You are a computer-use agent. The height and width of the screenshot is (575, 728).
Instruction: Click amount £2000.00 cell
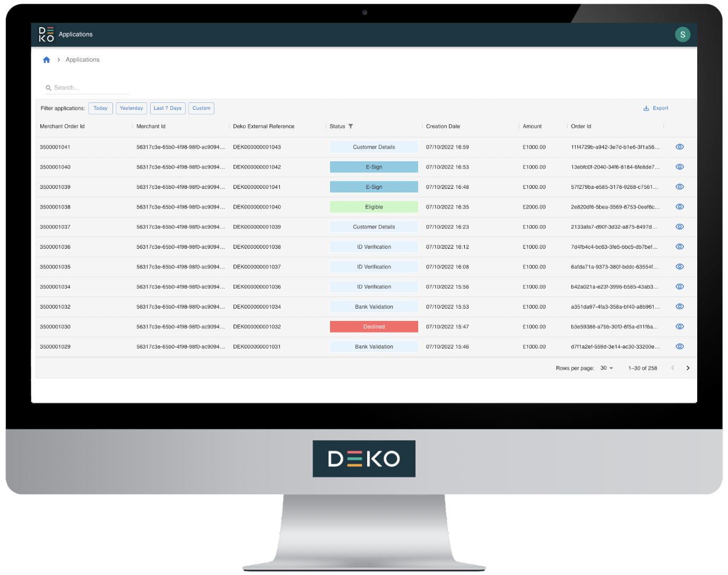(534, 207)
